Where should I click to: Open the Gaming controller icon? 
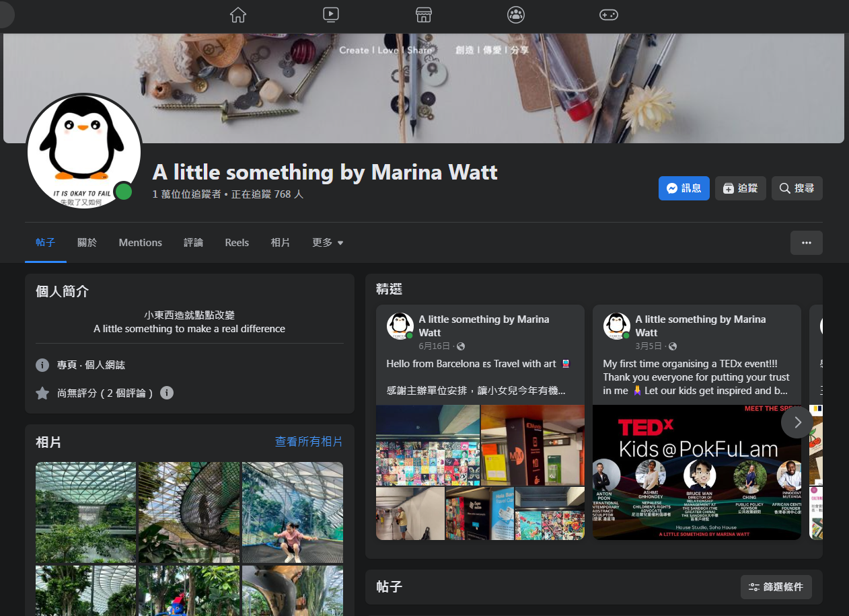click(x=608, y=15)
